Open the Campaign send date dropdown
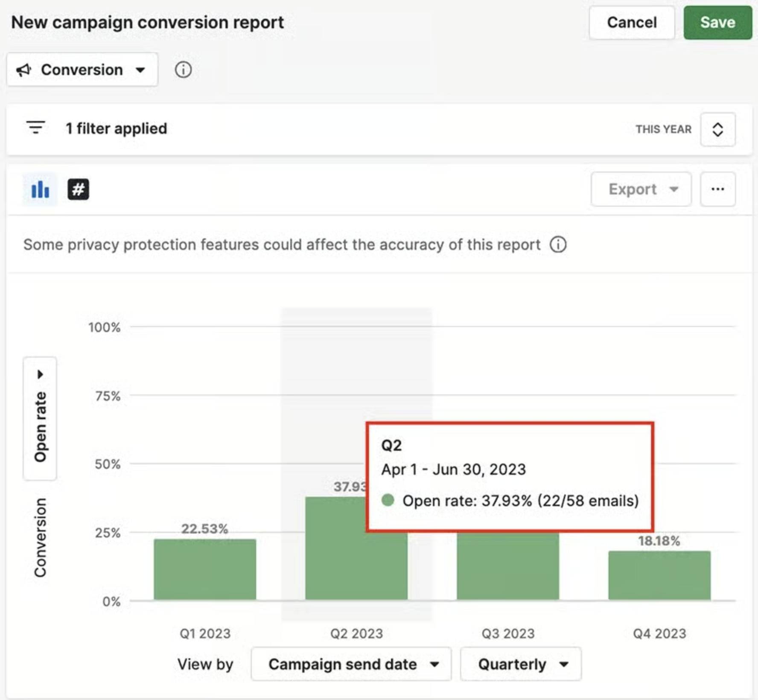Viewport: 758px width, 700px height. (x=350, y=664)
